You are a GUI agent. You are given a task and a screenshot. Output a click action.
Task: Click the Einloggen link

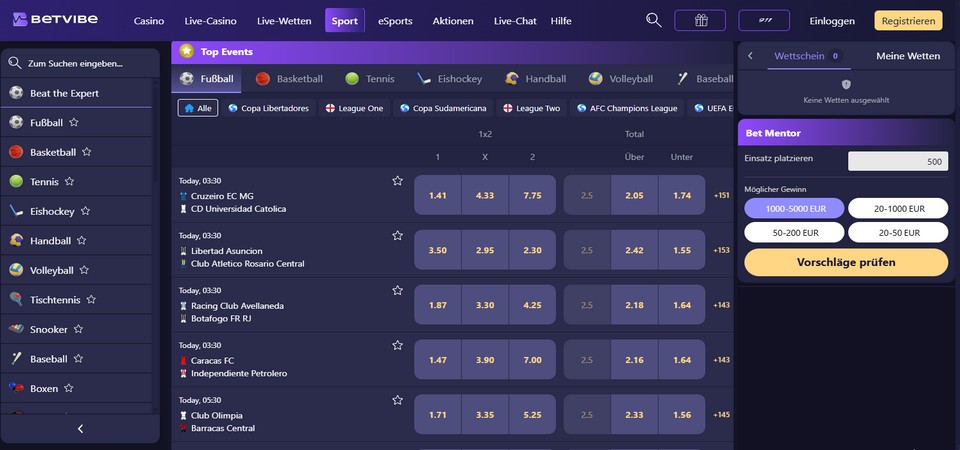pyautogui.click(x=832, y=21)
